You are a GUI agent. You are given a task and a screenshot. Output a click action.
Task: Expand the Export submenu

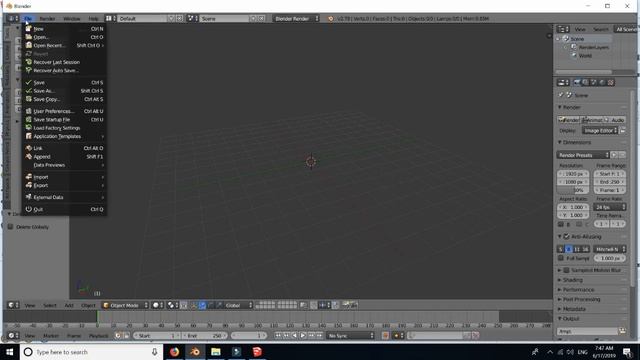(64, 185)
